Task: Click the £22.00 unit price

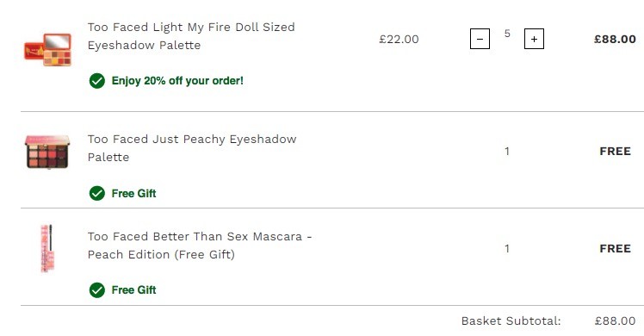Action: point(399,40)
